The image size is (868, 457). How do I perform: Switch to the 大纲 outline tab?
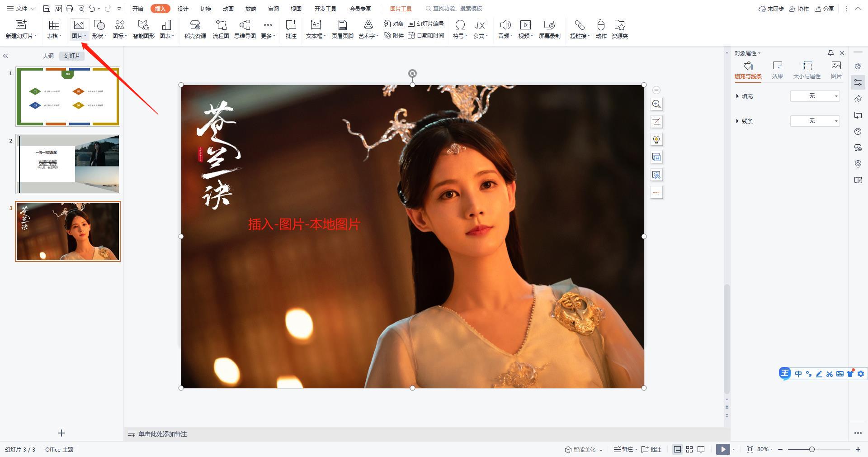48,56
